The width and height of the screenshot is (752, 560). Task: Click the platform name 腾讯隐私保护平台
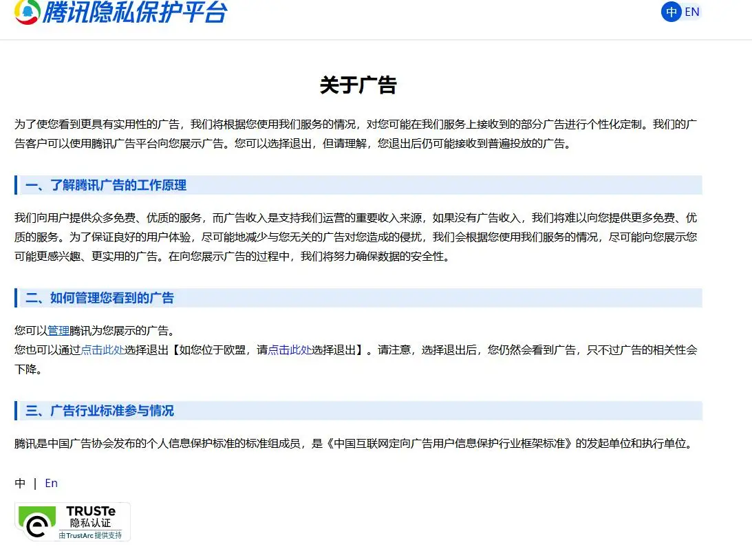[135, 12]
